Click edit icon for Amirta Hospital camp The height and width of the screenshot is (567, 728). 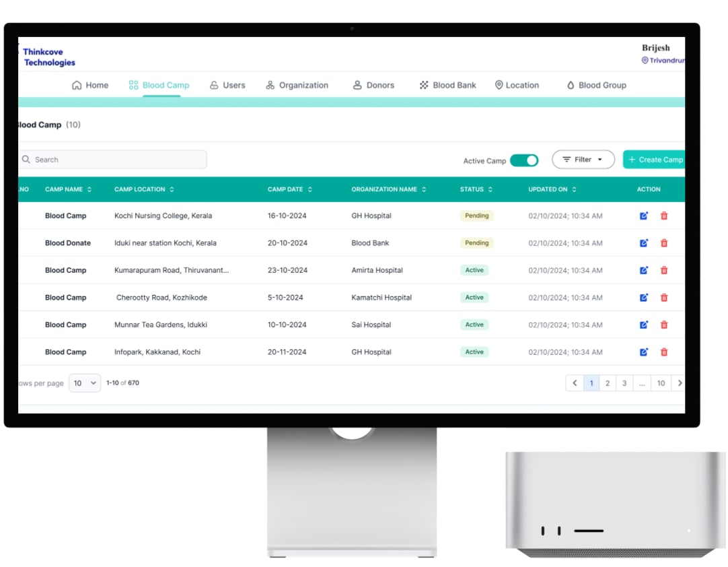click(643, 271)
